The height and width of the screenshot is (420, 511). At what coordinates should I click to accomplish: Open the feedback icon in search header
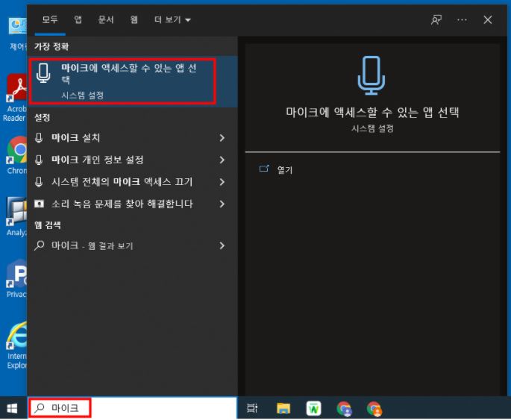[x=436, y=20]
